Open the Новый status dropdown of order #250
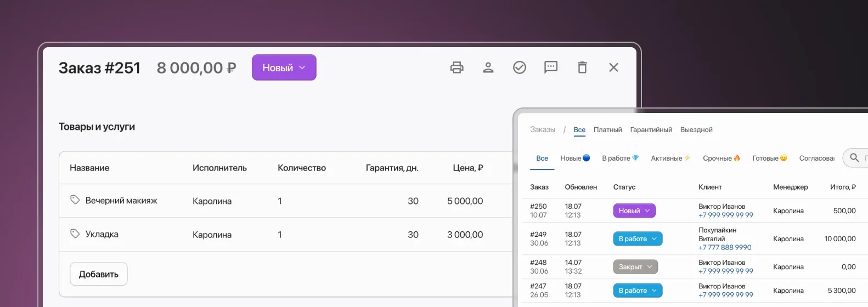The width and height of the screenshot is (868, 307). (634, 211)
